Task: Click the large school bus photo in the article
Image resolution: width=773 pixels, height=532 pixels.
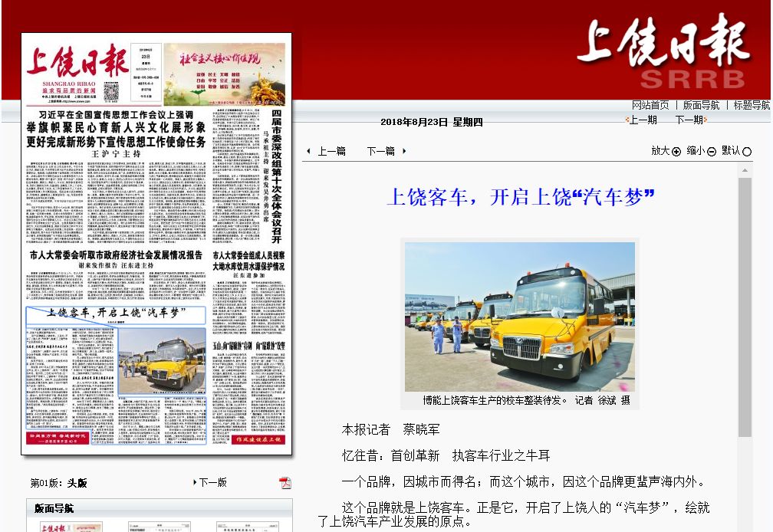Action: pyautogui.click(x=520, y=317)
